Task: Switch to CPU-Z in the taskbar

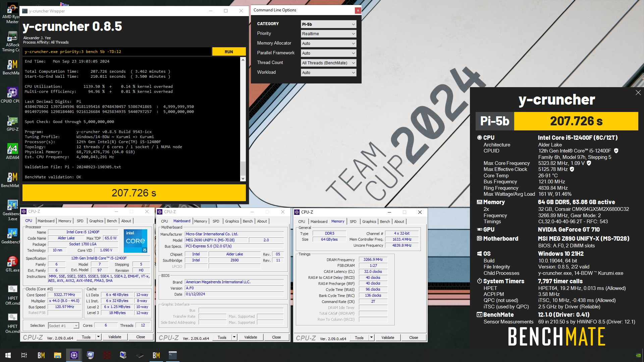Action: [74, 355]
